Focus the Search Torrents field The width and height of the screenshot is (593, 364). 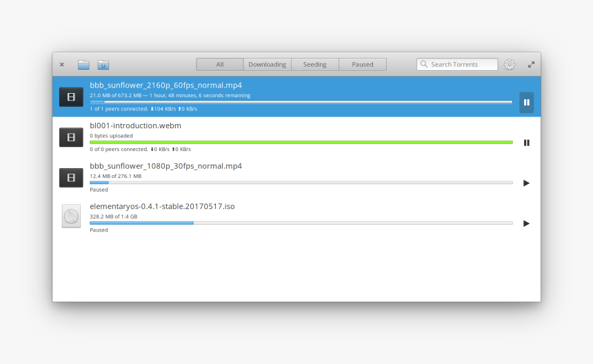457,64
